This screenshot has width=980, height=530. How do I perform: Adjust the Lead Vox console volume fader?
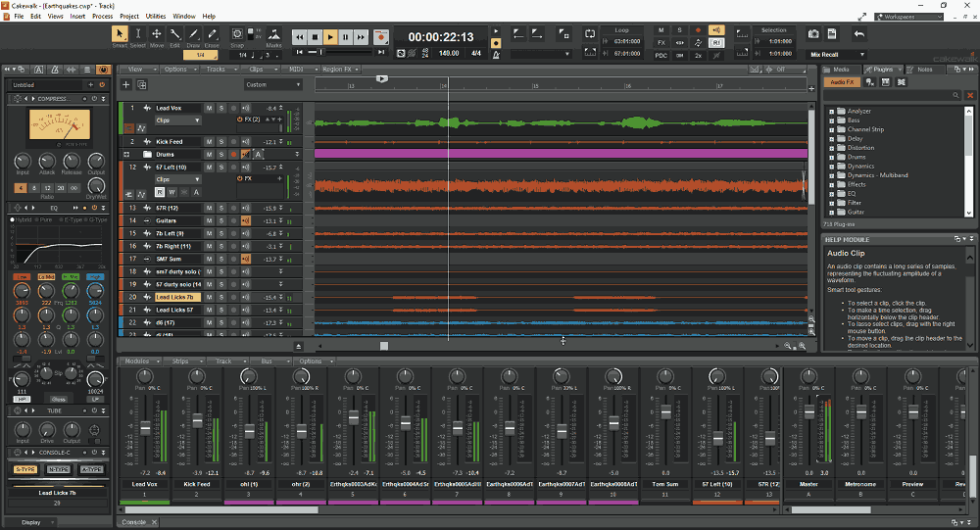pyautogui.click(x=145, y=428)
